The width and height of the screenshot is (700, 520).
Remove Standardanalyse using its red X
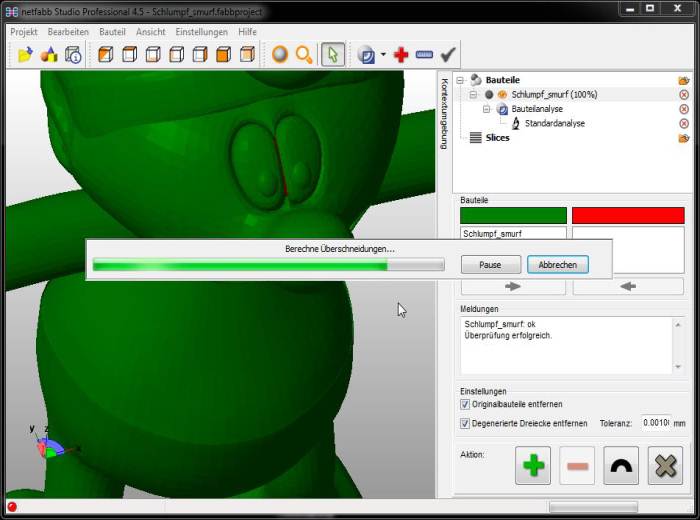coord(684,124)
